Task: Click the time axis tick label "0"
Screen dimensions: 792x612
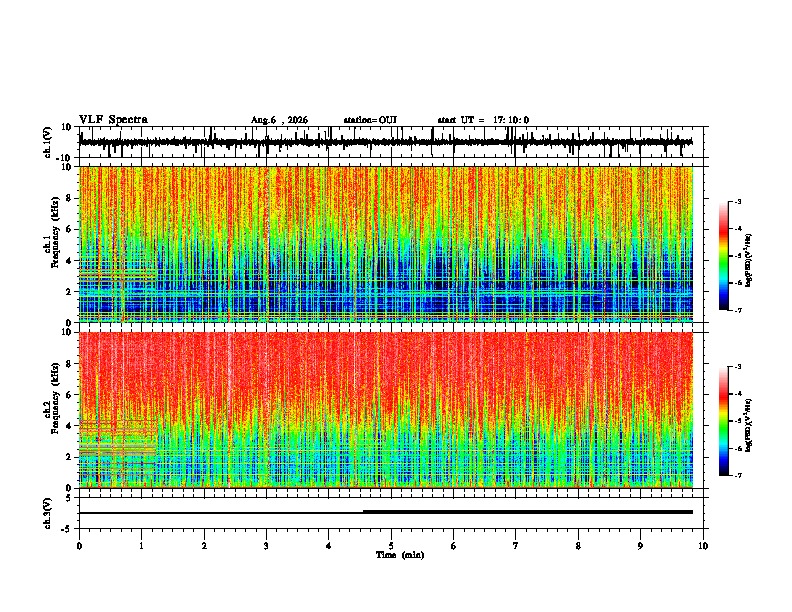Action: point(79,546)
